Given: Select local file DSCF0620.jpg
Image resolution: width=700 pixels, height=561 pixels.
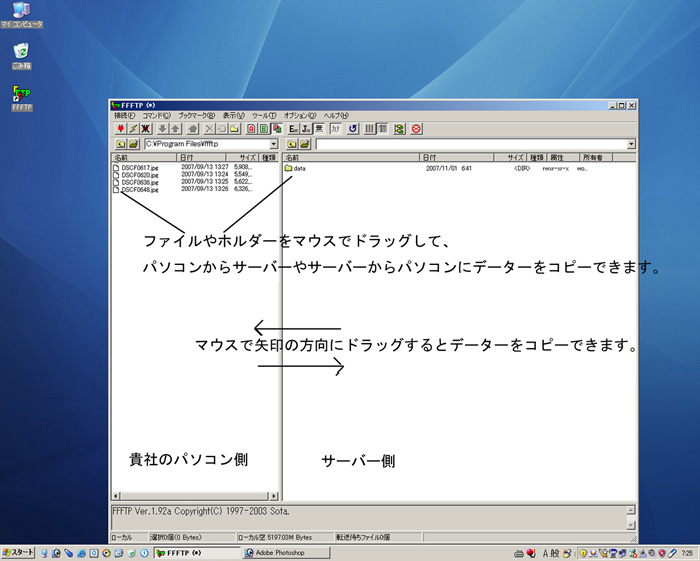Looking at the screenshot, I should [136, 175].
